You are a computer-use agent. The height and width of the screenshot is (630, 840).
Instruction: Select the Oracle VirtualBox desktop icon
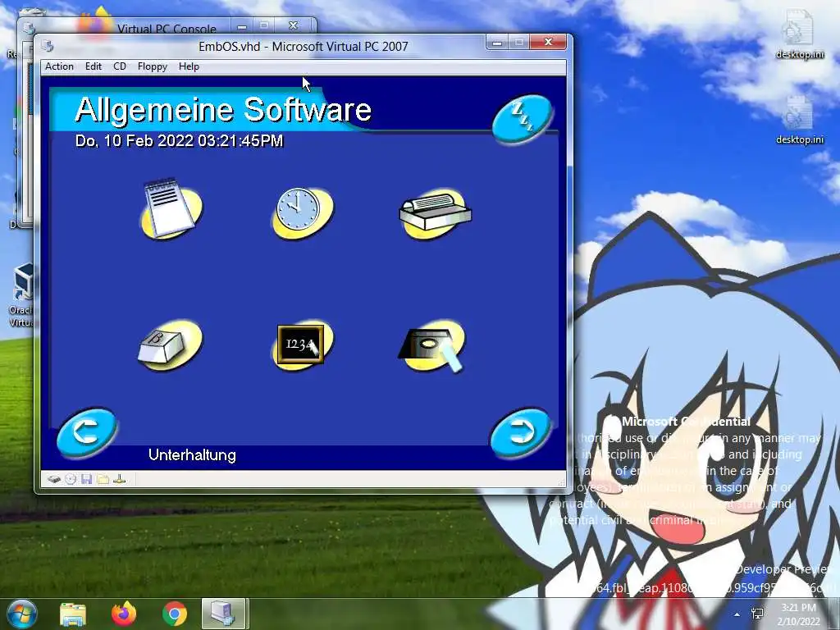pos(21,294)
